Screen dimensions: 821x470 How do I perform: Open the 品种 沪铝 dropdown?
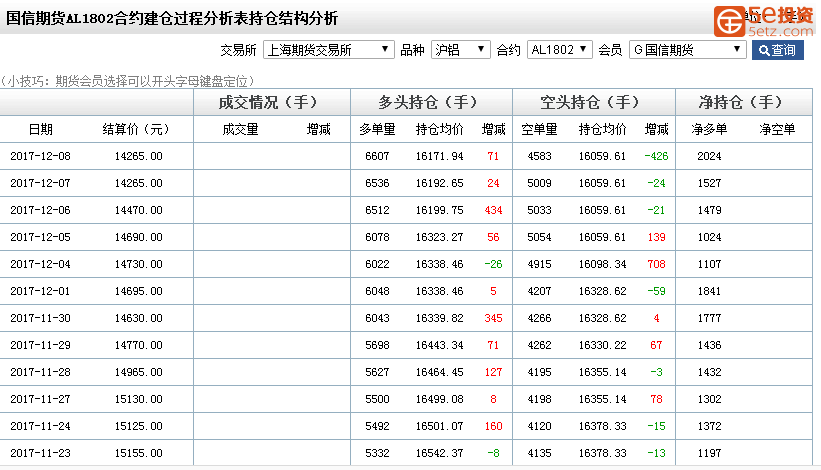[x=460, y=50]
